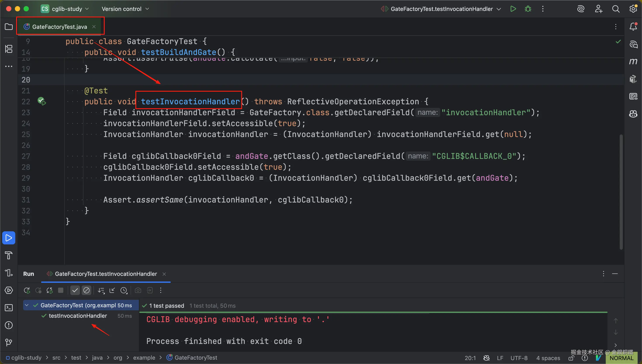Select the GateFactoryTest.java editor tab
Viewport: 642px width, 364px height.
(59, 27)
